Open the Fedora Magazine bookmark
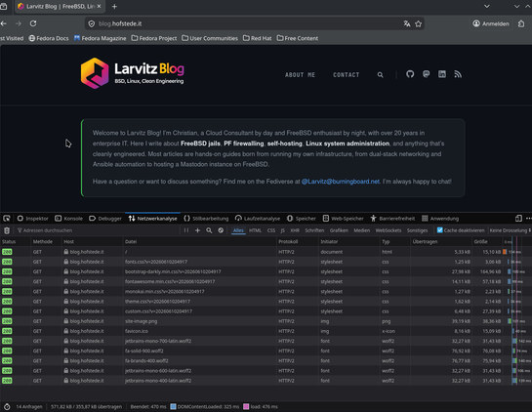The image size is (532, 412). click(101, 38)
